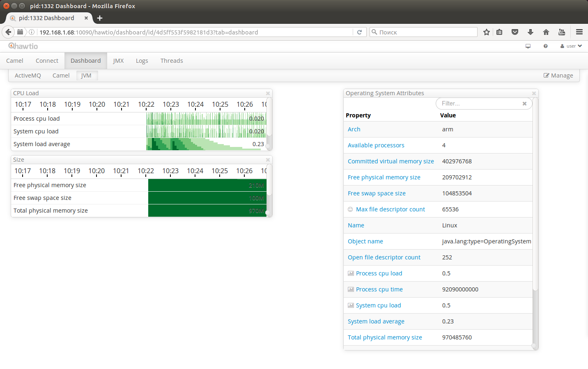This screenshot has width=588, height=369.
Task: Open the terminal console icon in header
Action: click(x=528, y=46)
